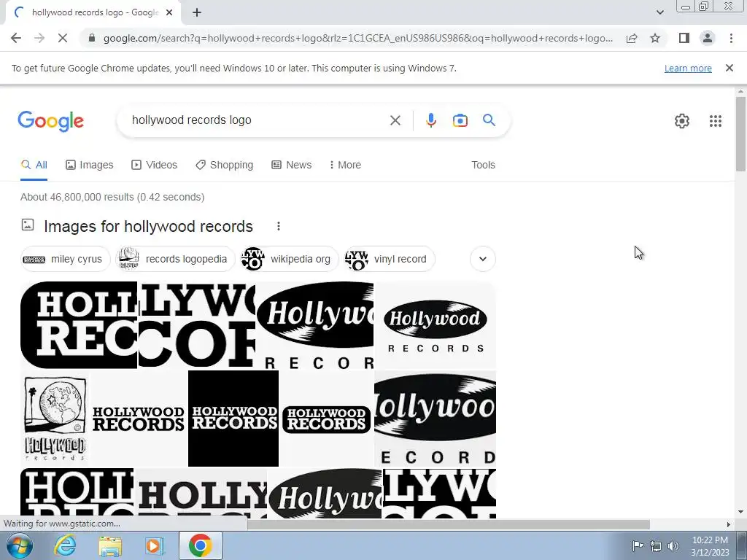Open the black square Hollywood Records thumbnail

coord(233,418)
